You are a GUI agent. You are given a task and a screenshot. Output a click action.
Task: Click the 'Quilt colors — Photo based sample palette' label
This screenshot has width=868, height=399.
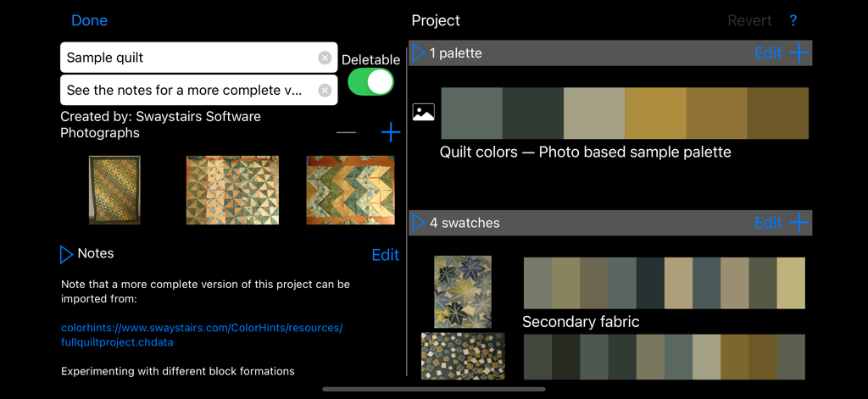coord(586,152)
